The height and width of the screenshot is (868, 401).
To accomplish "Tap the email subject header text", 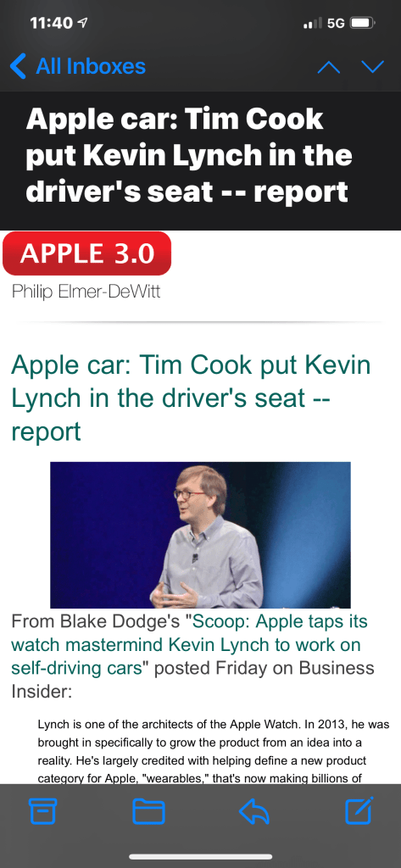I will 189,156.
